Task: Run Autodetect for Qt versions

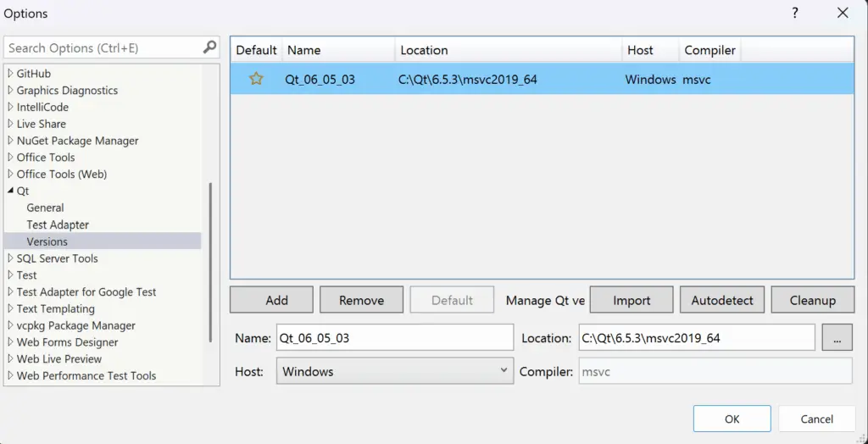Action: [x=722, y=300]
